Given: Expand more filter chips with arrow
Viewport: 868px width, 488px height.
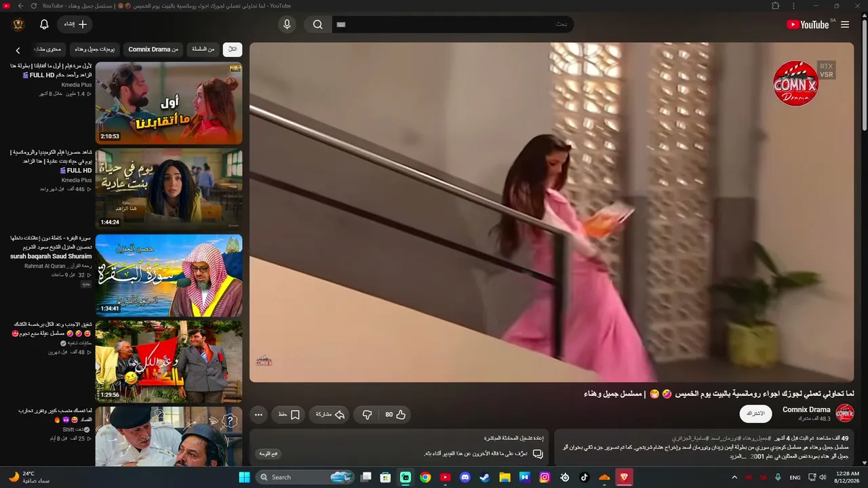Looking at the screenshot, I should (x=18, y=50).
